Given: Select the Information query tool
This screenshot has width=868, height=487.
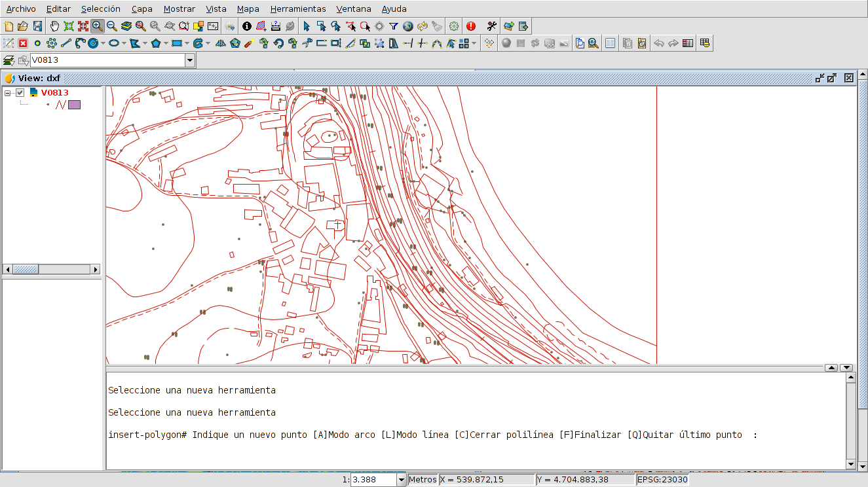Looking at the screenshot, I should (x=246, y=26).
